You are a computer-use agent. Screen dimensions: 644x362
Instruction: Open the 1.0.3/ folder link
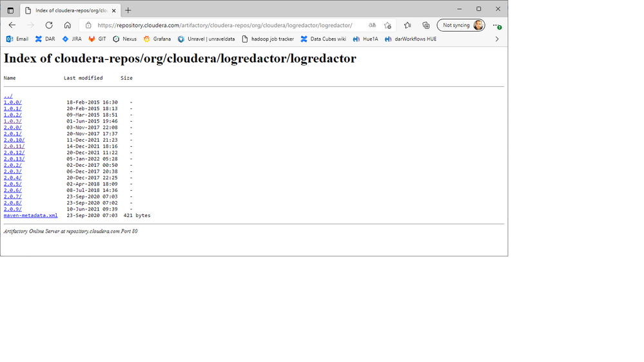point(13,121)
